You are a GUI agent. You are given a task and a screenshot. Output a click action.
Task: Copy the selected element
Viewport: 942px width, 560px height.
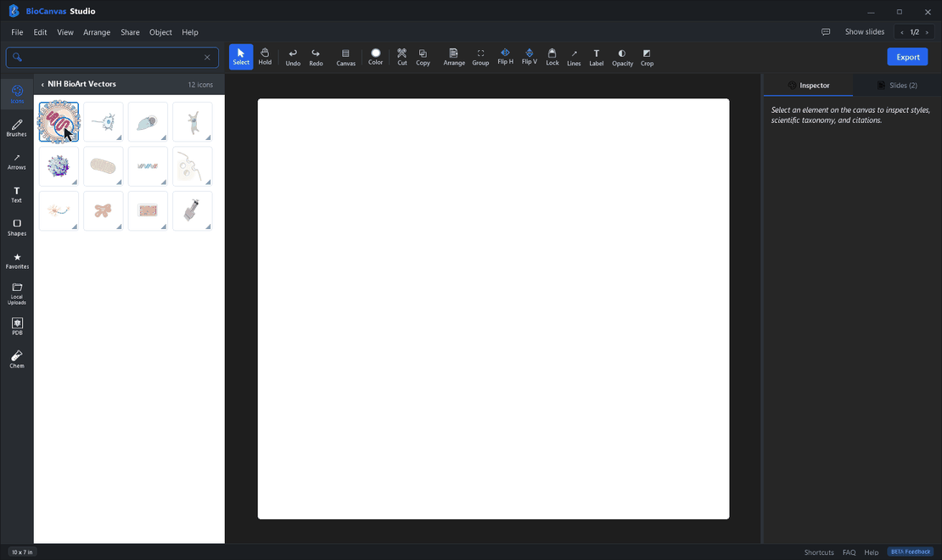423,57
